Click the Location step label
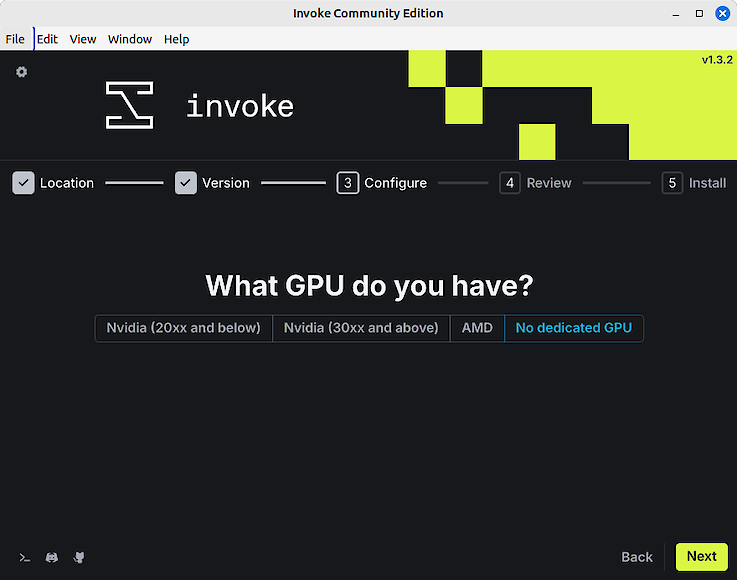737x580 pixels. tap(67, 183)
